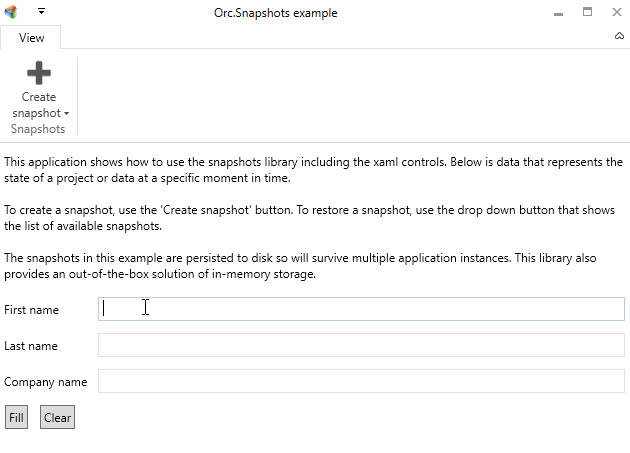Minimize the Orc.Snapshots example window

(x=558, y=13)
